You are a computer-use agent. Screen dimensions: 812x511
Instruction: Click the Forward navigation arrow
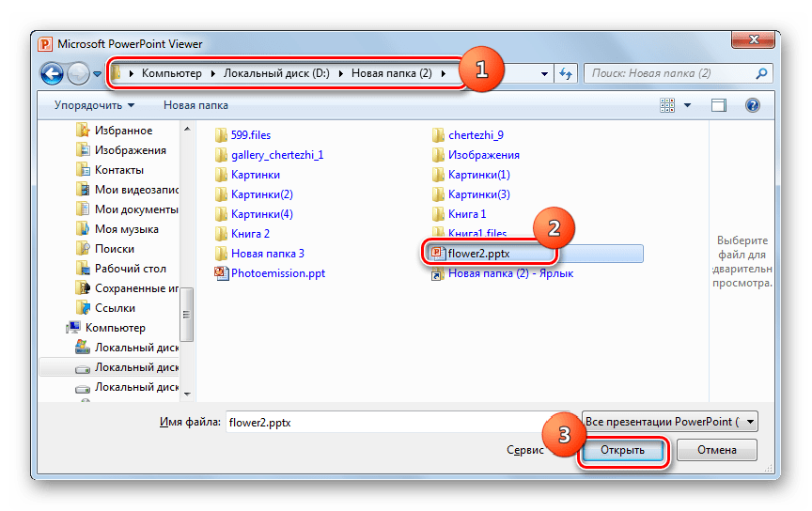pyautogui.click(x=78, y=73)
